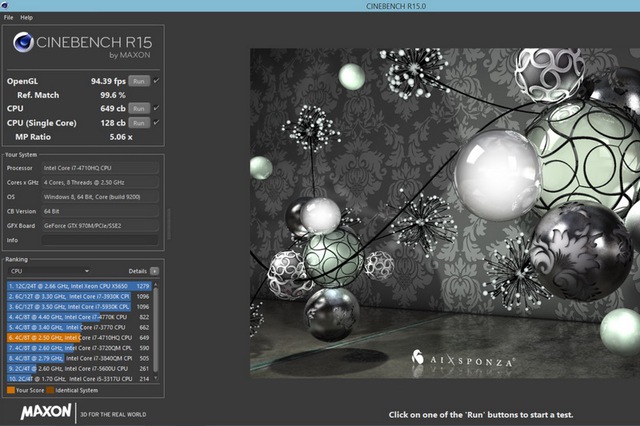The height and width of the screenshot is (426, 640).
Task: Select ranking entry Core i7-5930K
Action: pyautogui.click(x=79, y=306)
